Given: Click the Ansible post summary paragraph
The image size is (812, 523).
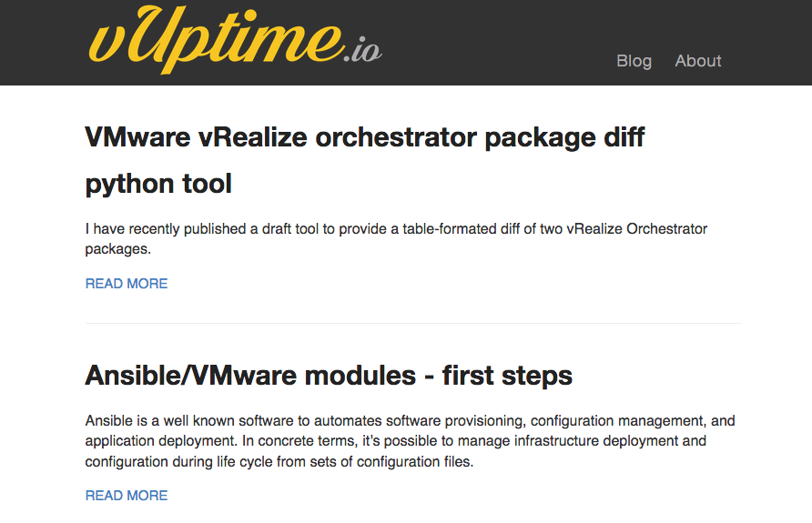Looking at the screenshot, I should coord(410,441).
